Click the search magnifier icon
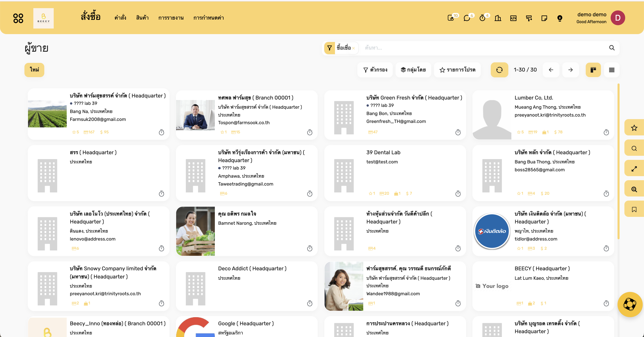The image size is (644, 337). click(x=612, y=48)
